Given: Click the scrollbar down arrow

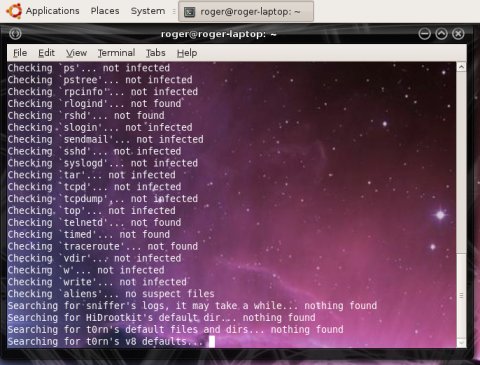Looking at the screenshot, I should pyautogui.click(x=461, y=343).
